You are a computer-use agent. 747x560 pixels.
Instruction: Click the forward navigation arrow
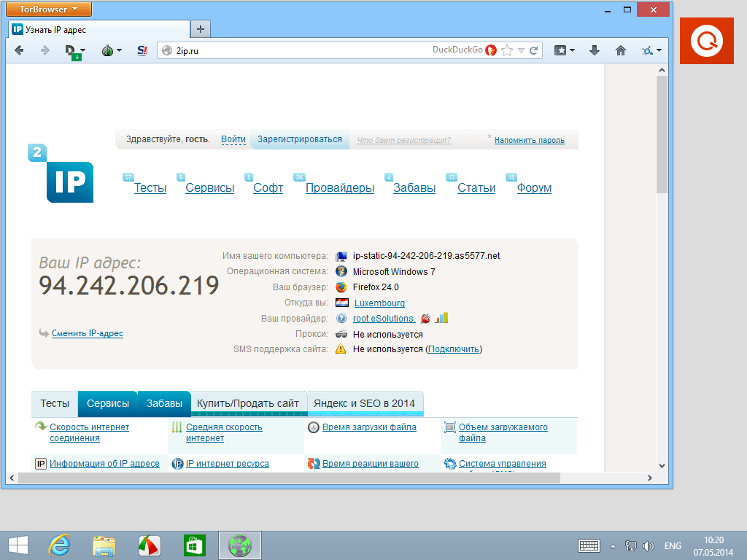pos(44,50)
